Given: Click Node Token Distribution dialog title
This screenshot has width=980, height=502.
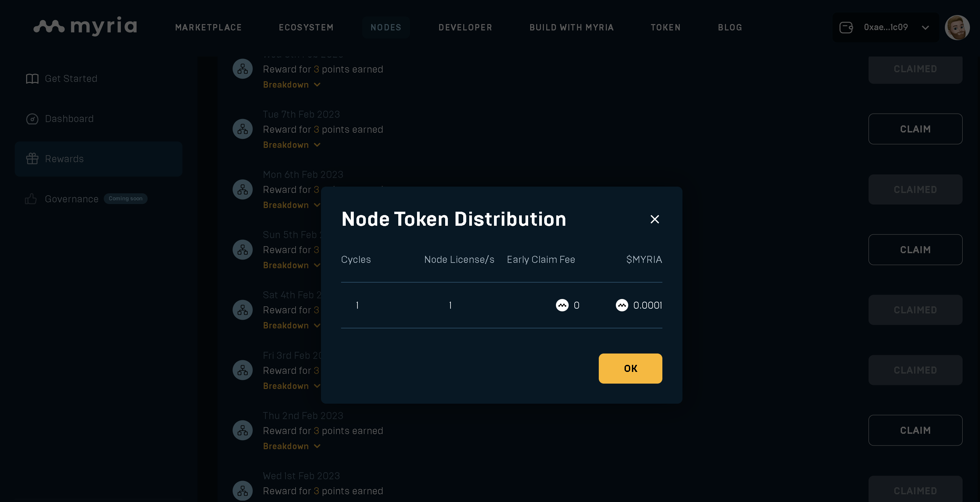Looking at the screenshot, I should (x=454, y=219).
